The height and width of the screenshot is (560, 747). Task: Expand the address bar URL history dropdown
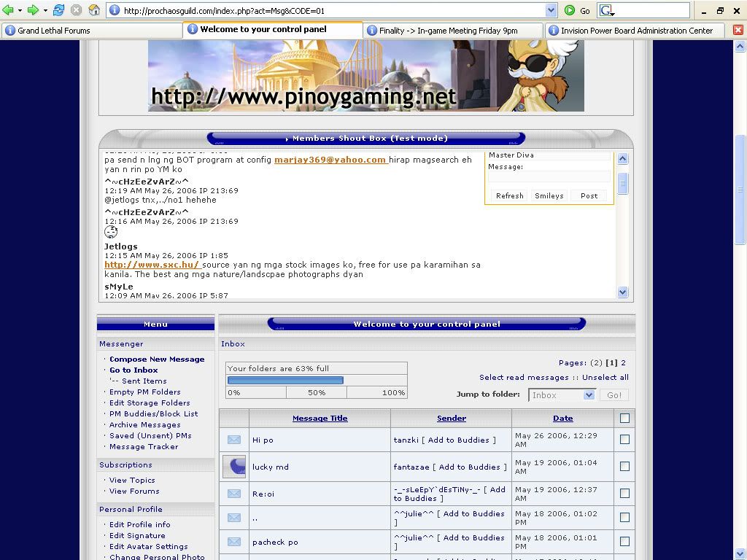[551, 10]
